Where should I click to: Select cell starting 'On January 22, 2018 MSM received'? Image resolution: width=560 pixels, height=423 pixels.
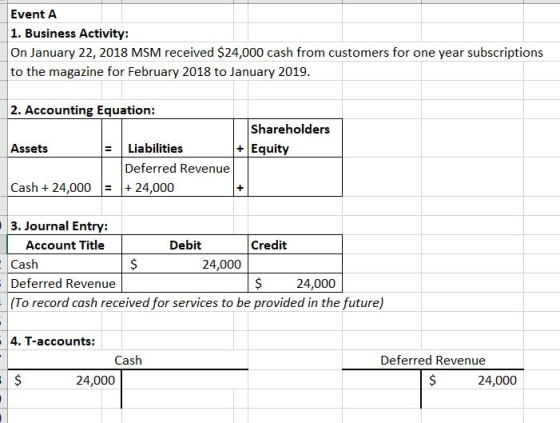pos(276,53)
